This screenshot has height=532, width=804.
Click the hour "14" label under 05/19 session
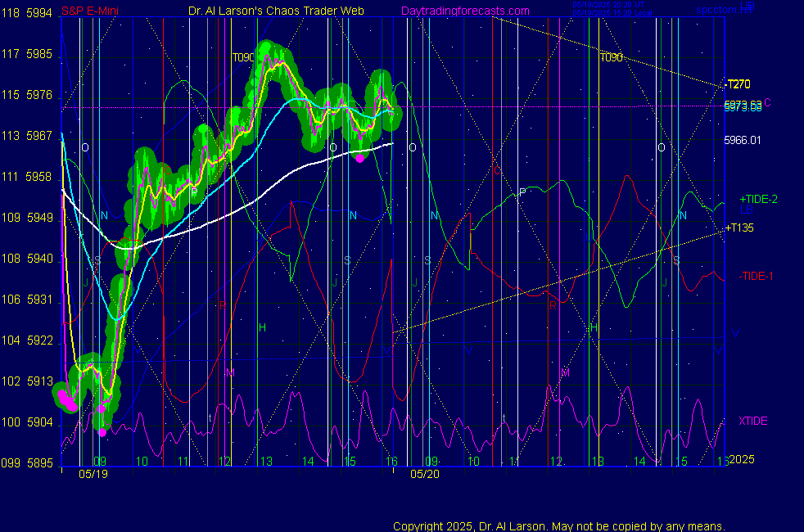click(308, 462)
